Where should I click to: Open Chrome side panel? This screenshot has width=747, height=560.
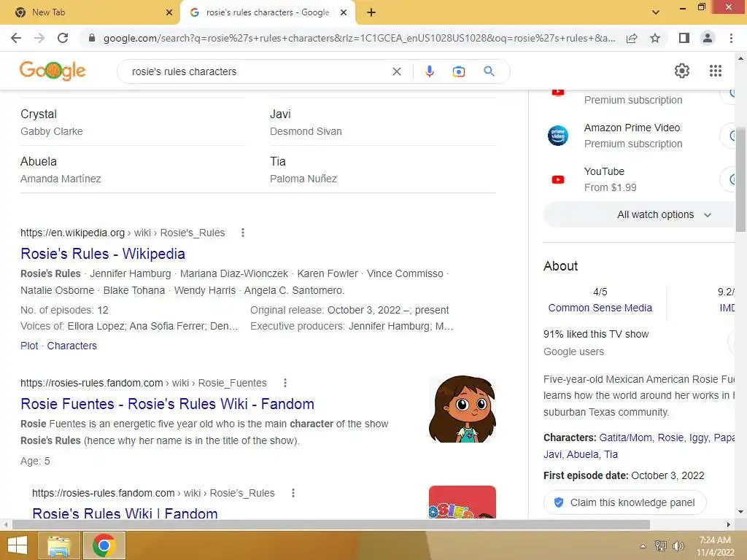(x=684, y=38)
